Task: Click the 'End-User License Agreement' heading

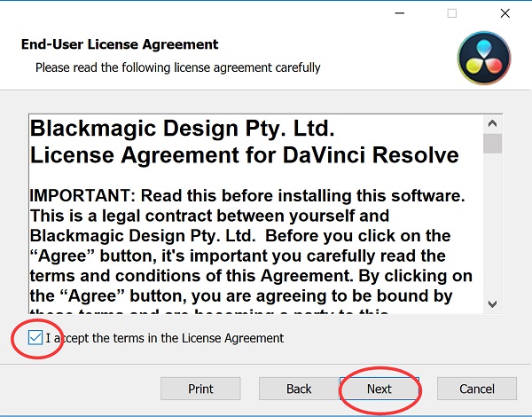Action: tap(120, 44)
